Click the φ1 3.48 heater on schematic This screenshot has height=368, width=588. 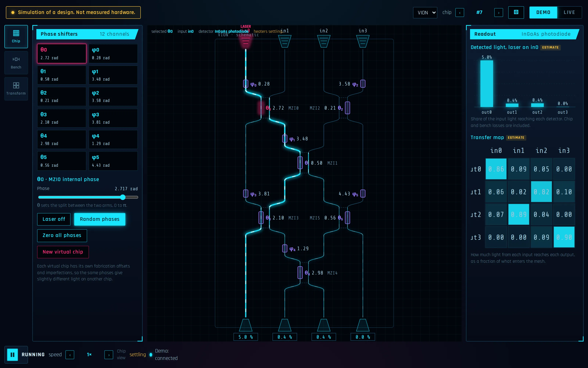pos(284,139)
